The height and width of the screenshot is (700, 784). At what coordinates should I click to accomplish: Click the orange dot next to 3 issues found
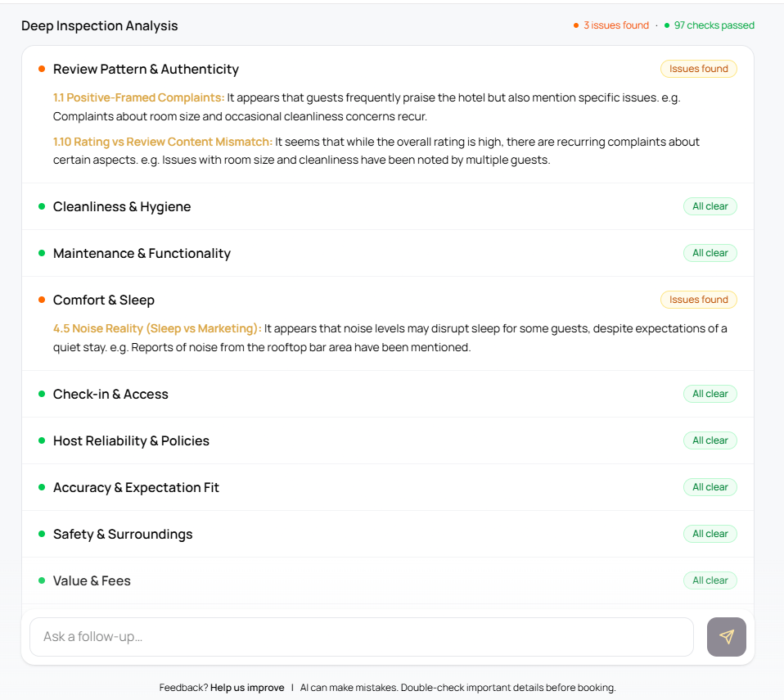576,25
